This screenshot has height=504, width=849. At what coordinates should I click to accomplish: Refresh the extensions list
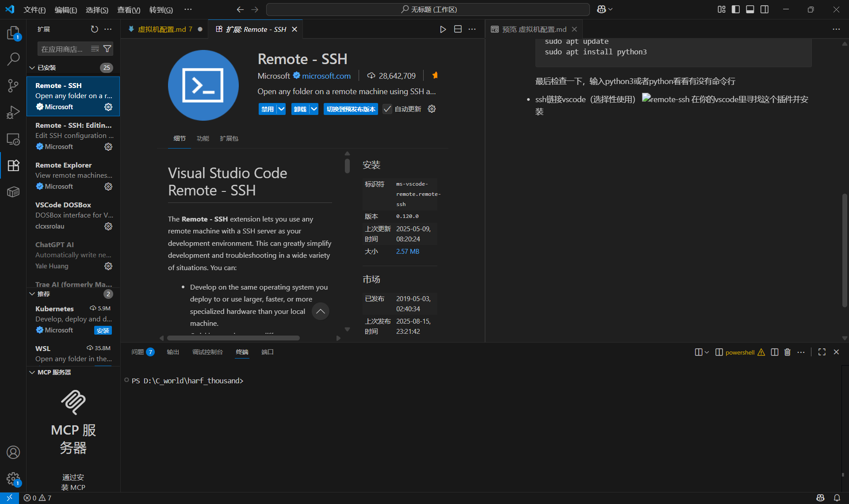click(x=94, y=29)
